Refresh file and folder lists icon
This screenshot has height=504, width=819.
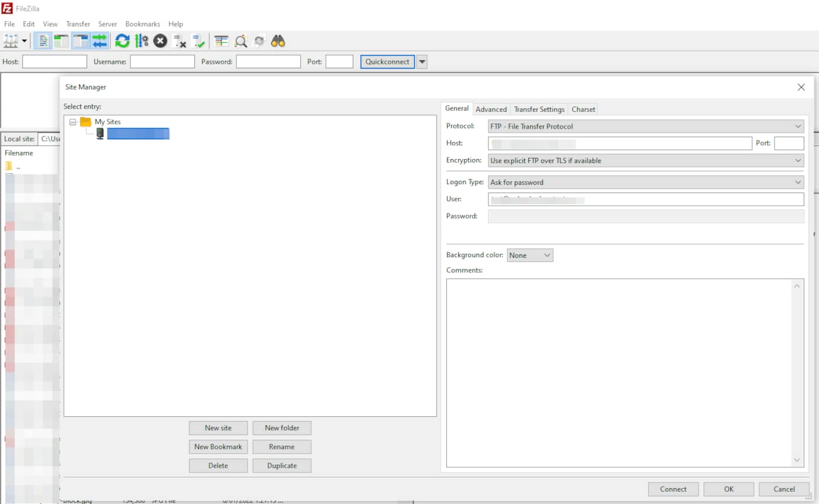(122, 41)
